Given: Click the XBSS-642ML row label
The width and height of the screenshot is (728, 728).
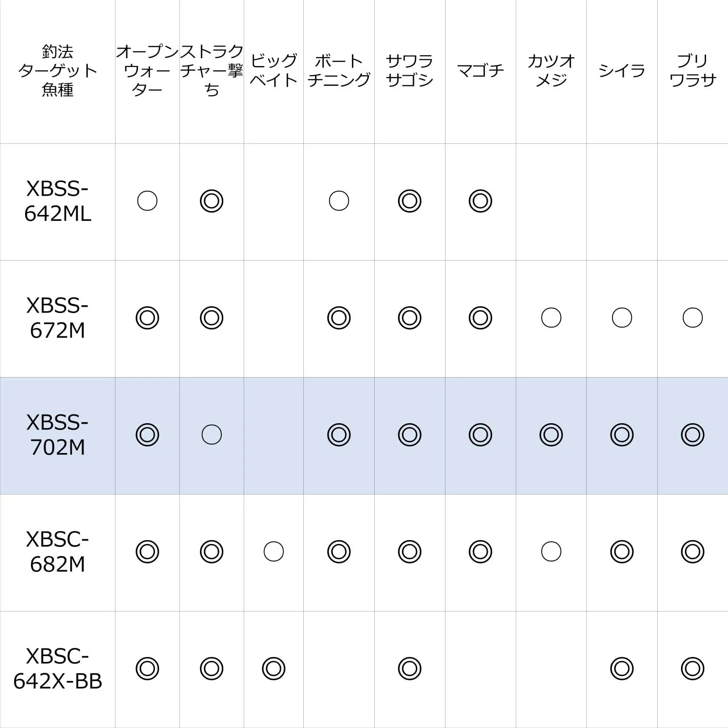Looking at the screenshot, I should pyautogui.click(x=57, y=201).
